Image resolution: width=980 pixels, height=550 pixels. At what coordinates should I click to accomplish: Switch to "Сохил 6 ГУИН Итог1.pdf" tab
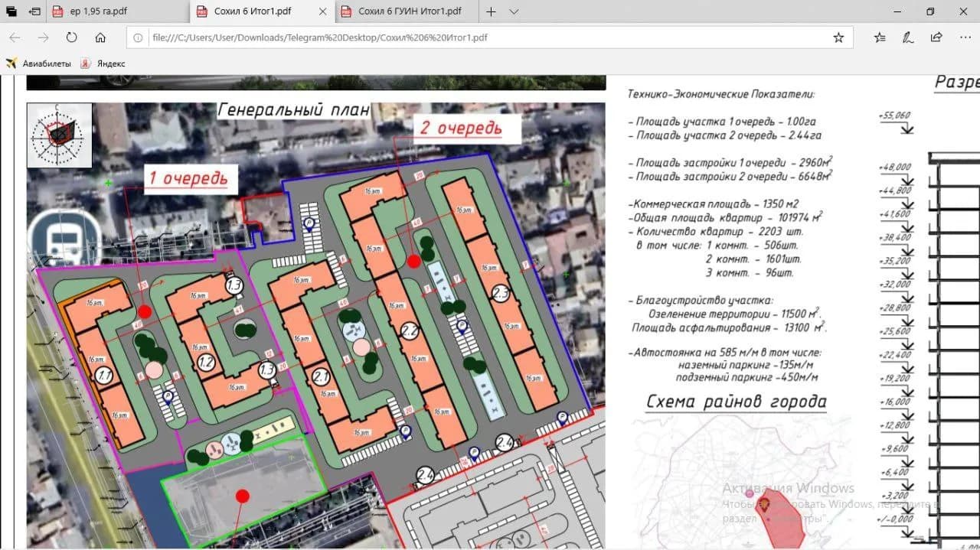[405, 11]
